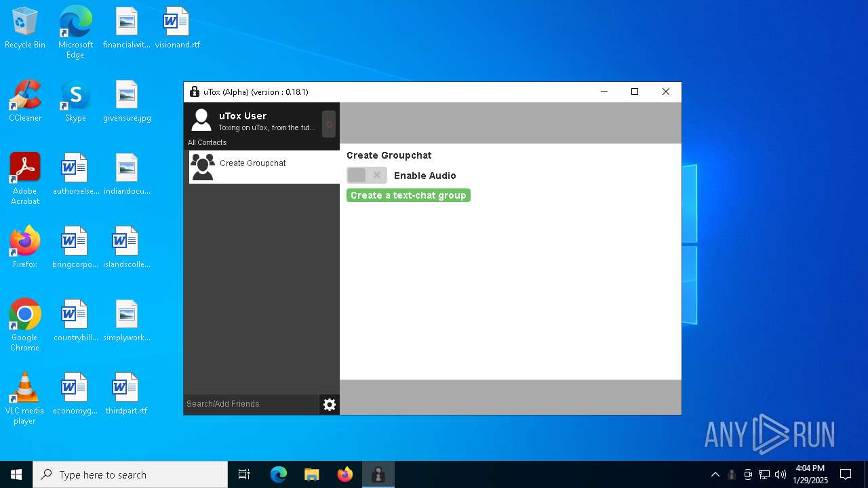
Task: Select simplywork... file on desktop
Action: (127, 321)
